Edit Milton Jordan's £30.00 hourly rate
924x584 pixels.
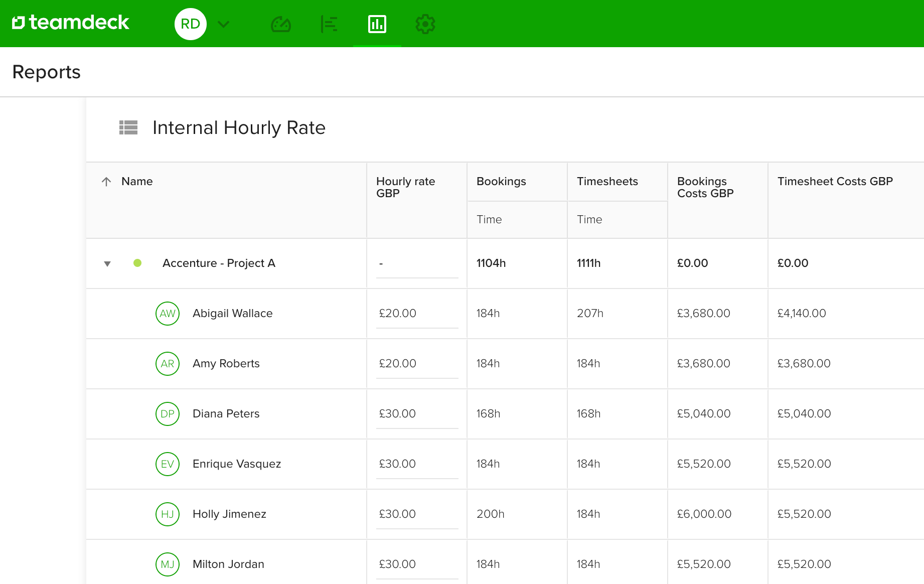click(417, 565)
